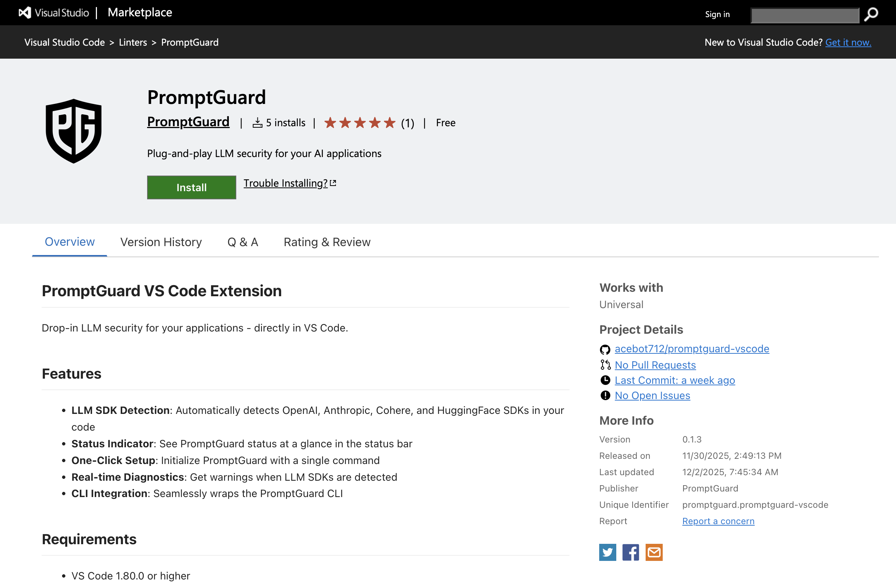Image resolution: width=896 pixels, height=588 pixels.
Task: Click the PromptGuard VS Code Extension heading
Action: 162,291
